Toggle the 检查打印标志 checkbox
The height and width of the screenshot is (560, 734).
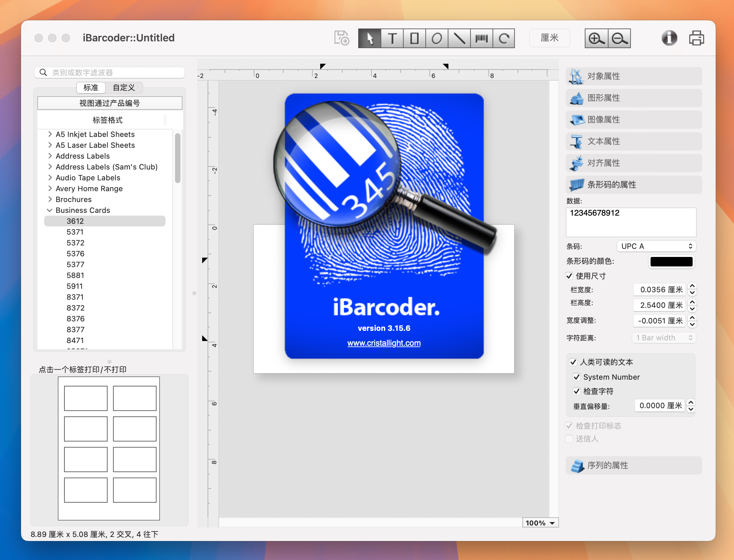coord(569,426)
